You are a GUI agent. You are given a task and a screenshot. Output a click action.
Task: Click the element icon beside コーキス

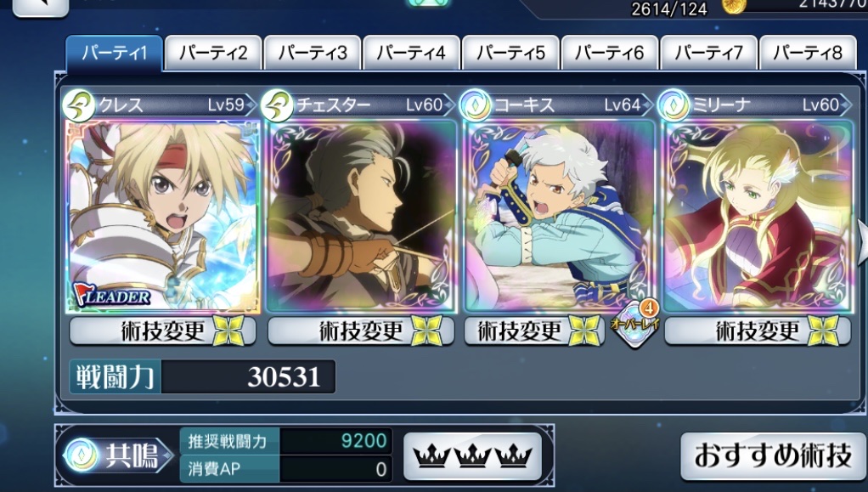coord(475,105)
